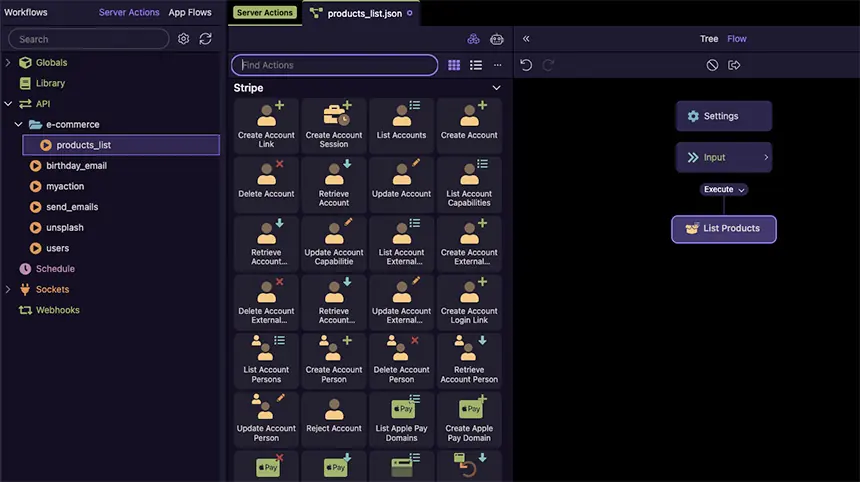Switch to App Flows tab

[x=190, y=12]
